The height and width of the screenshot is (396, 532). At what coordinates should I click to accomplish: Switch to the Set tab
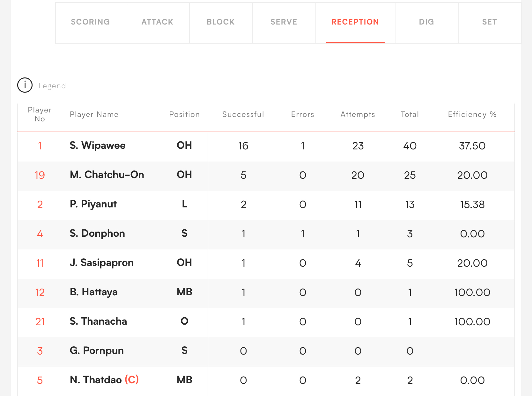tap(490, 22)
